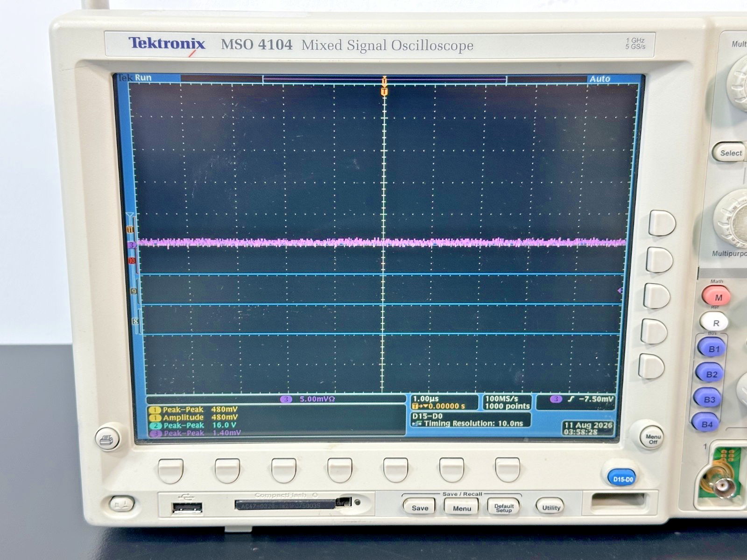Push the leftmost bottom bezel button
The width and height of the screenshot is (747, 560).
pos(170,470)
